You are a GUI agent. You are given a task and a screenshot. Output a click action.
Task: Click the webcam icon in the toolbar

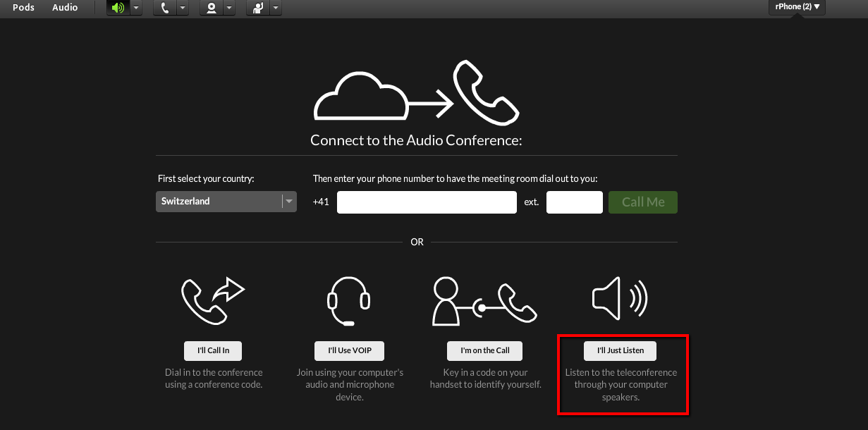pos(211,8)
